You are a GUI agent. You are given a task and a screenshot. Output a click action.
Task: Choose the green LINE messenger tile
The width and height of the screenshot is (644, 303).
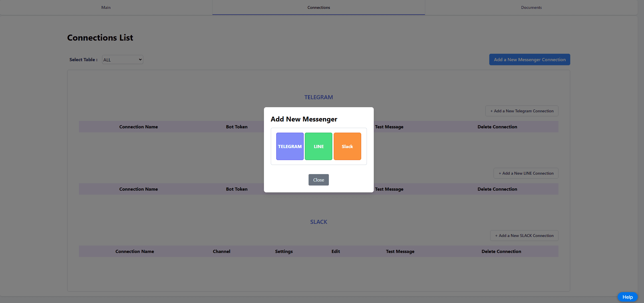point(319,146)
